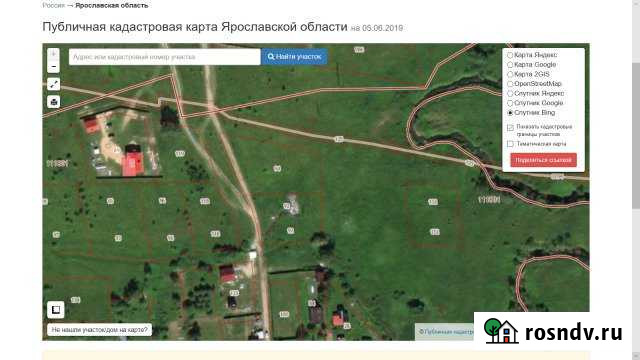Click the blue 'Найти участок' search button
The width and height of the screenshot is (640, 360).
coord(294,57)
